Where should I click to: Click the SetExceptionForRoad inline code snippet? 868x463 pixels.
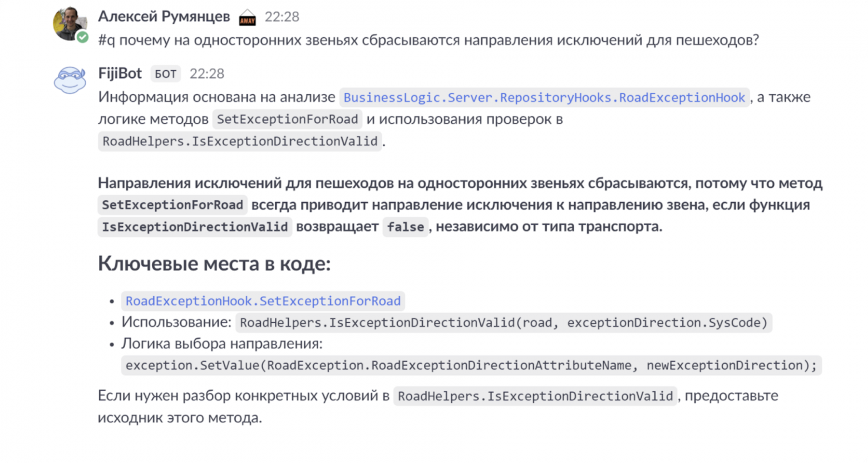click(287, 119)
